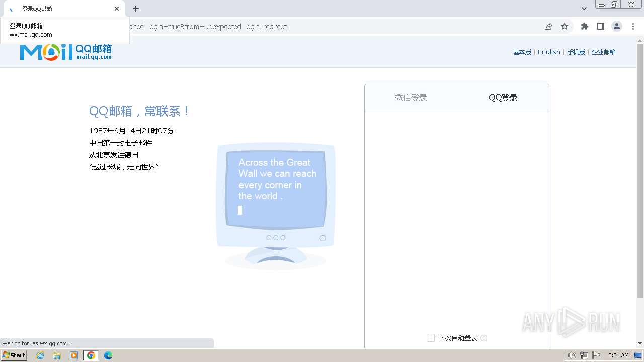Close the 登录QQ邮箱 tab
This screenshot has height=362, width=644.
click(x=117, y=9)
